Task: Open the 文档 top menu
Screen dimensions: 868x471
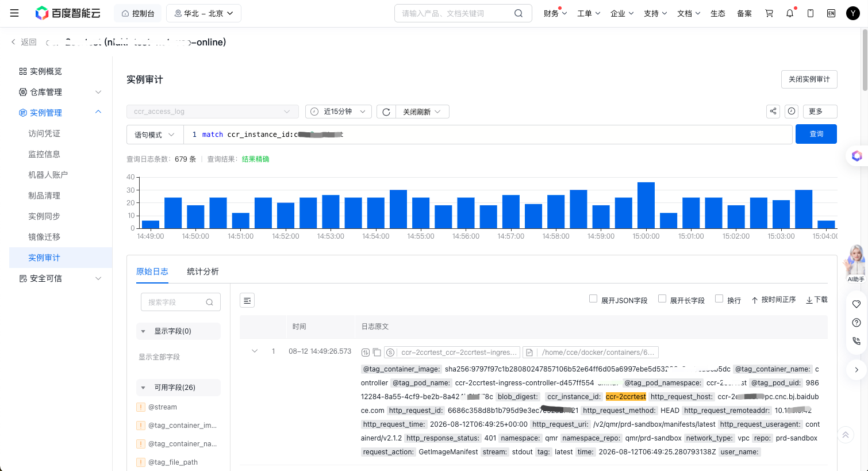Action: pos(689,13)
